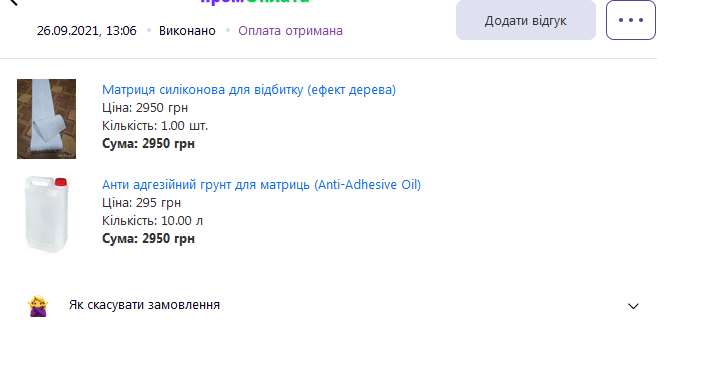Open 'Анти адгезійний грунт для матриць' link
Viewport: 726px width, 377px height.
point(261,184)
